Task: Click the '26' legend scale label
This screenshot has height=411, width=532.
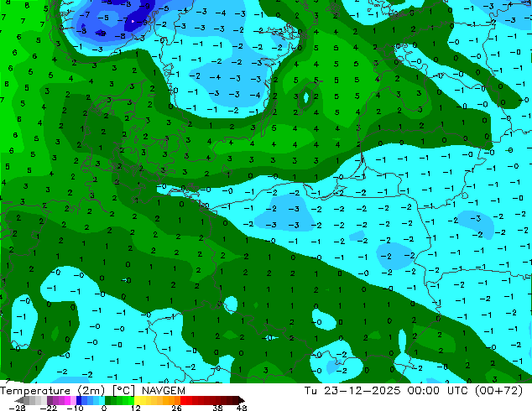Action: coord(176,408)
